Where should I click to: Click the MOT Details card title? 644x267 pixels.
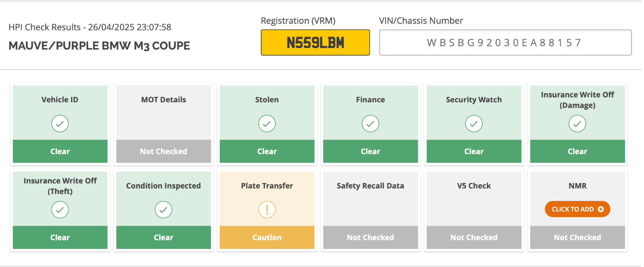pos(163,99)
